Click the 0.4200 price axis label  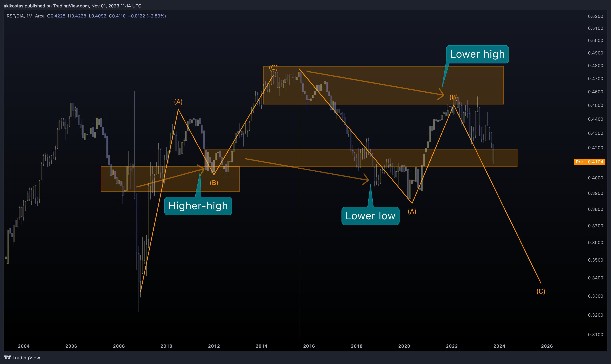pos(596,148)
